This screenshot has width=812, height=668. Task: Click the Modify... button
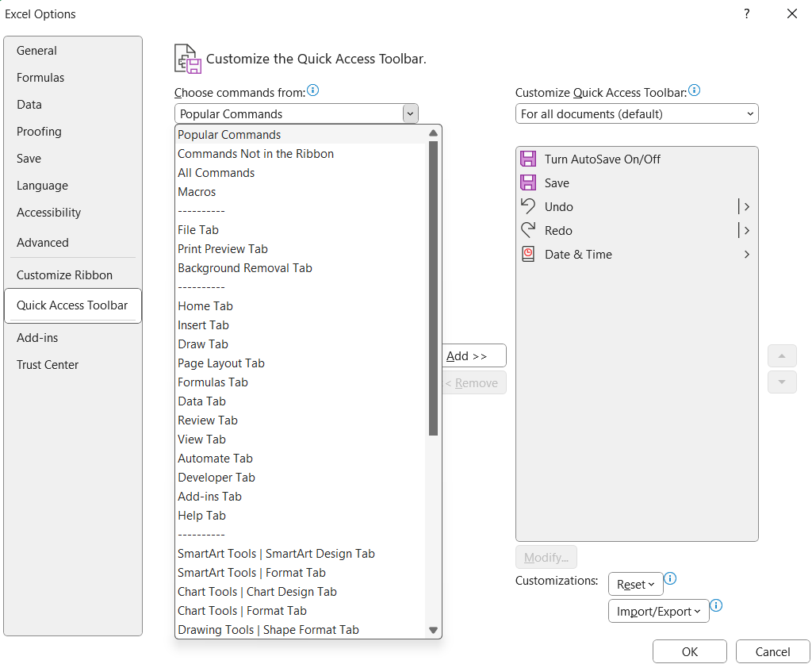(x=546, y=557)
